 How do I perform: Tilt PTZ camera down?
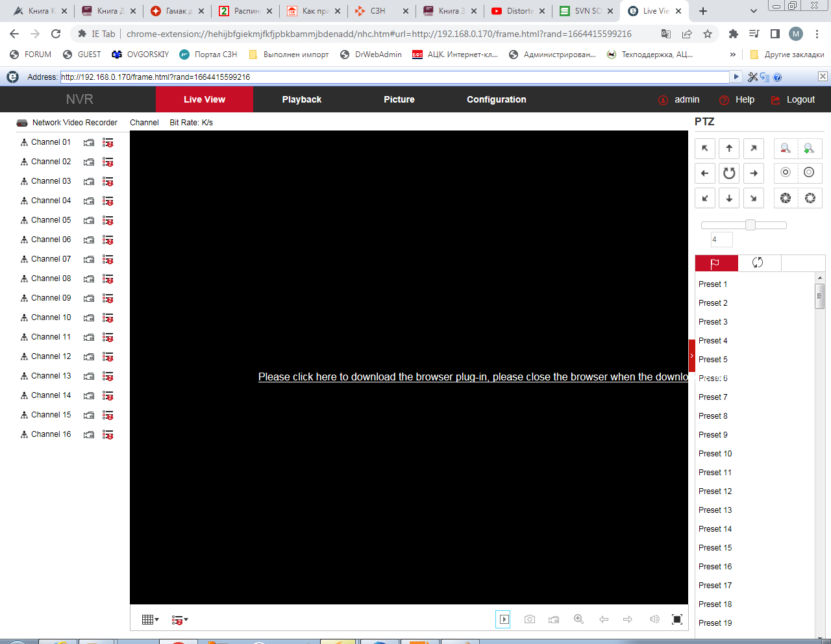(x=729, y=198)
